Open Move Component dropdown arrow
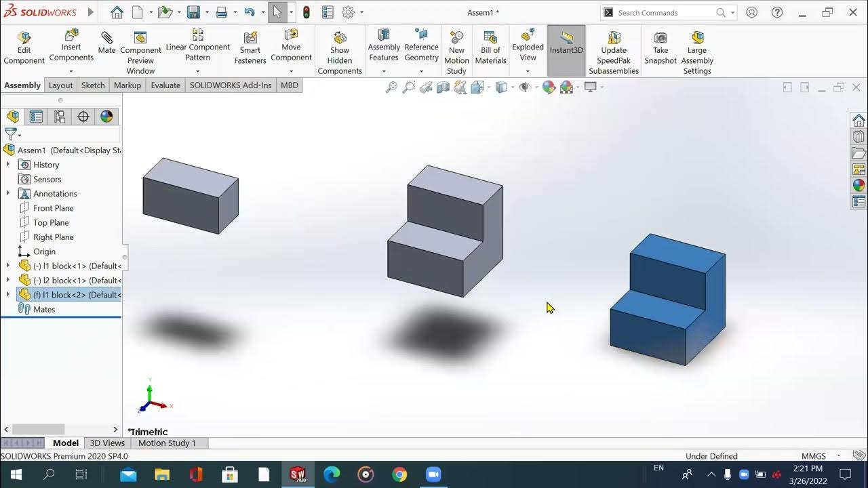 point(291,70)
